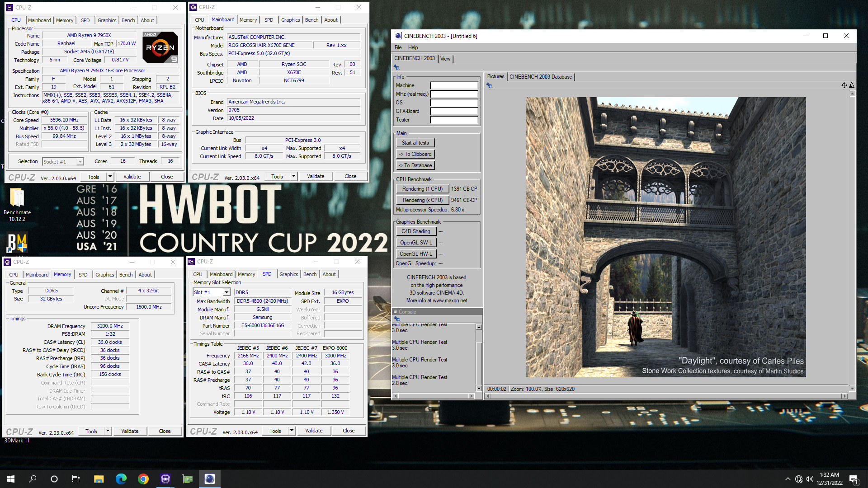868x488 pixels.
Task: Open the File menu in CINEBENCH
Action: click(x=398, y=47)
